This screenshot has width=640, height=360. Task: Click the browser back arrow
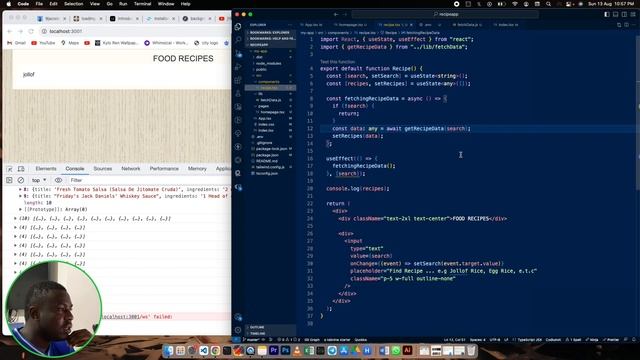(x=10, y=31)
